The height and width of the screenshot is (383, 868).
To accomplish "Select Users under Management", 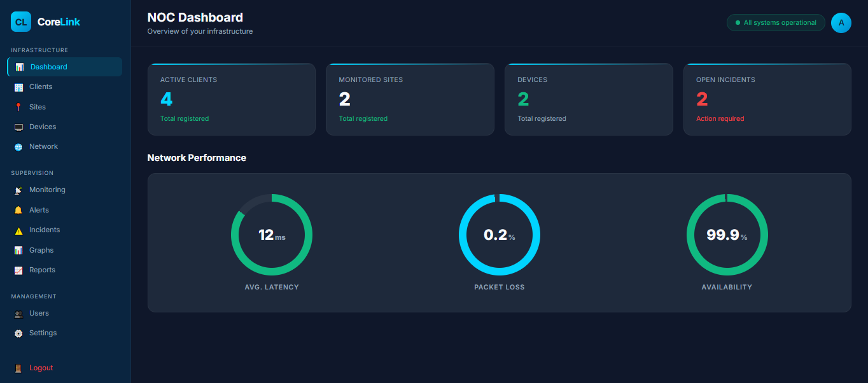I will pyautogui.click(x=65, y=313).
